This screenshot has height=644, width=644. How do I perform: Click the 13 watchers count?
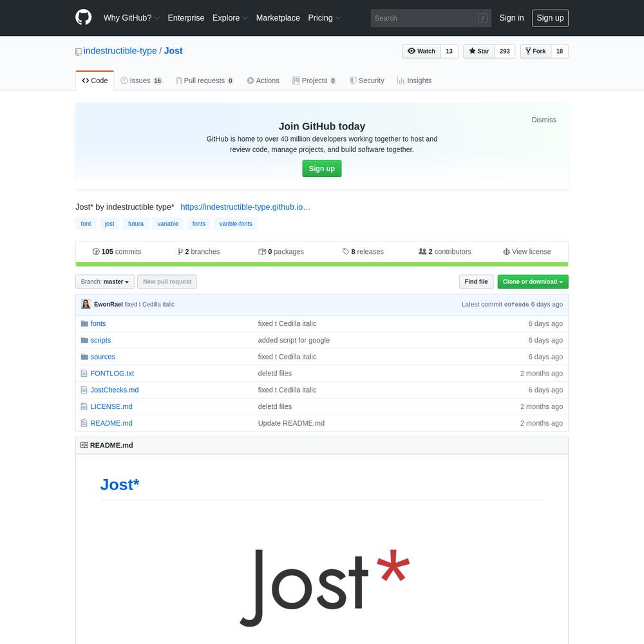tap(450, 52)
